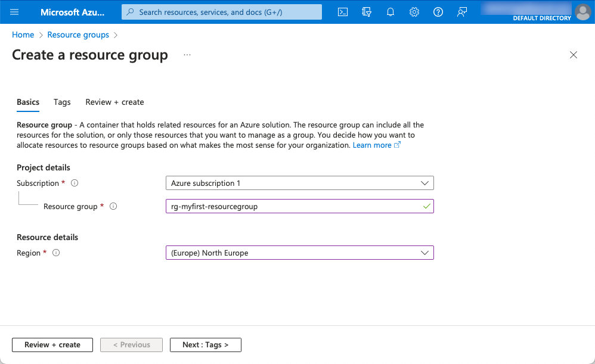The width and height of the screenshot is (595, 364).
Task: Open portal settings gear
Action: coord(414,12)
